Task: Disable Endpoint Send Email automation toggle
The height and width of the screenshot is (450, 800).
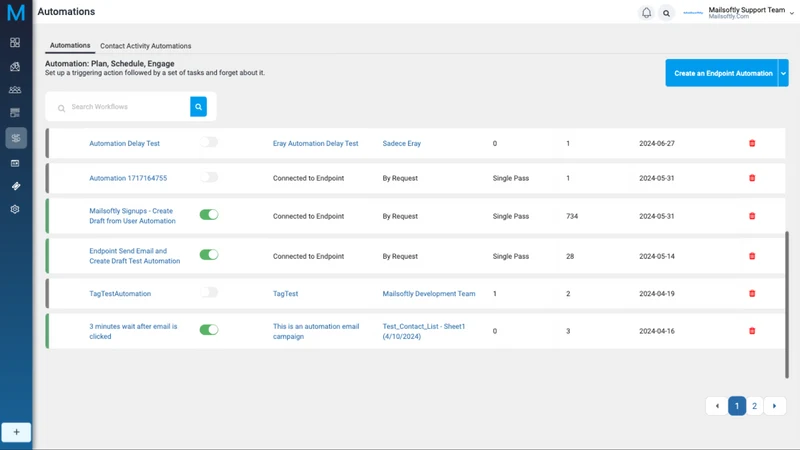Action: click(209, 255)
